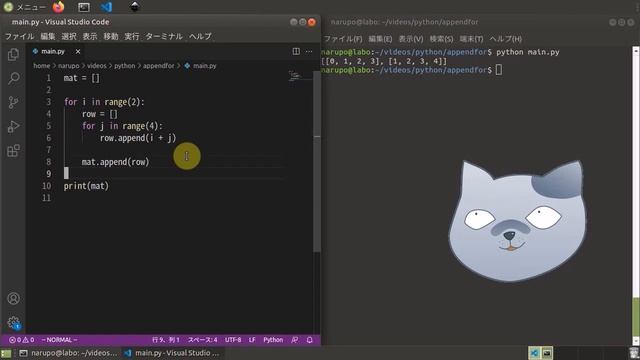
Task: Open the 実行 menu in VS Code
Action: 131,36
